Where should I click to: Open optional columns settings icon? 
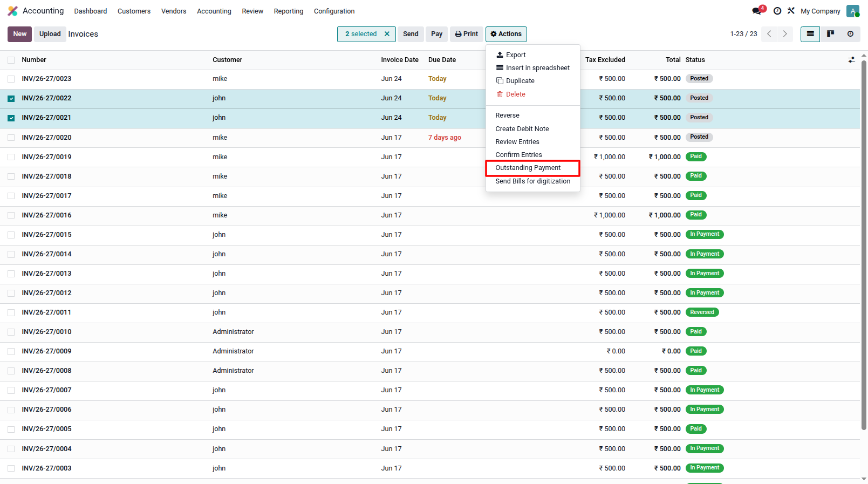coord(851,60)
